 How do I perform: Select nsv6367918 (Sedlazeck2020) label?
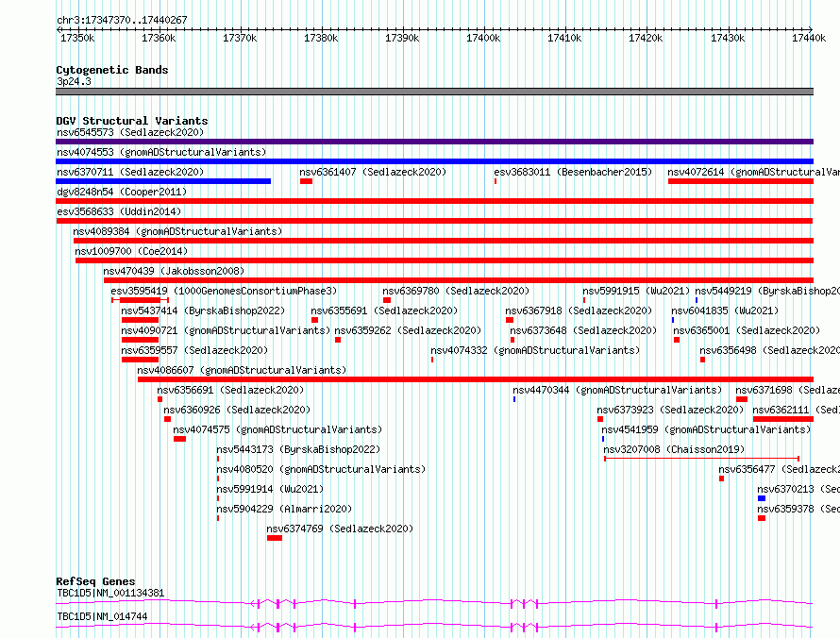pos(579,311)
